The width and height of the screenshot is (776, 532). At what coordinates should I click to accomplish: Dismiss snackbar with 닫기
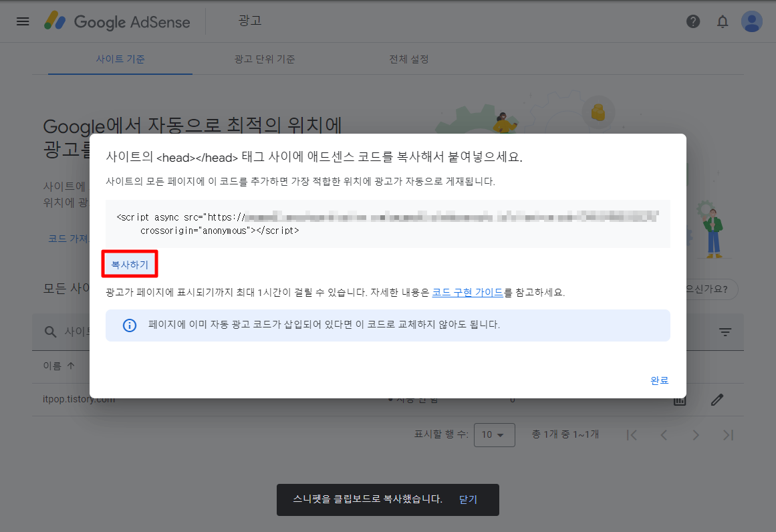(x=468, y=499)
